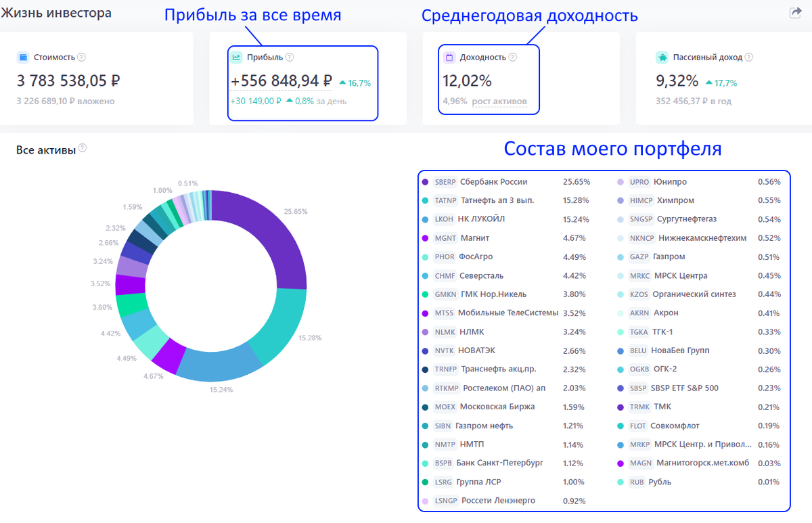Click Россети Ленэнерго legend entry
Viewport: 812px width, 523px height.
[x=498, y=501]
